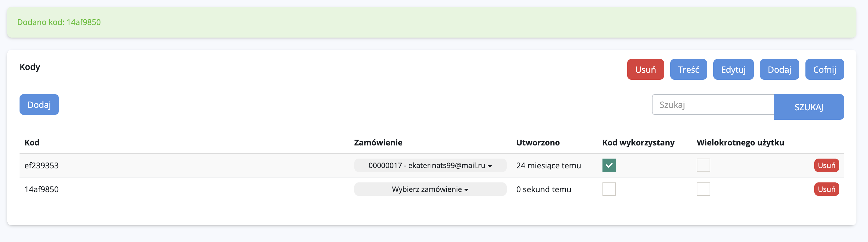The height and width of the screenshot is (242, 868).
Task: Open order dropdown for code ef239353
Action: tap(430, 165)
